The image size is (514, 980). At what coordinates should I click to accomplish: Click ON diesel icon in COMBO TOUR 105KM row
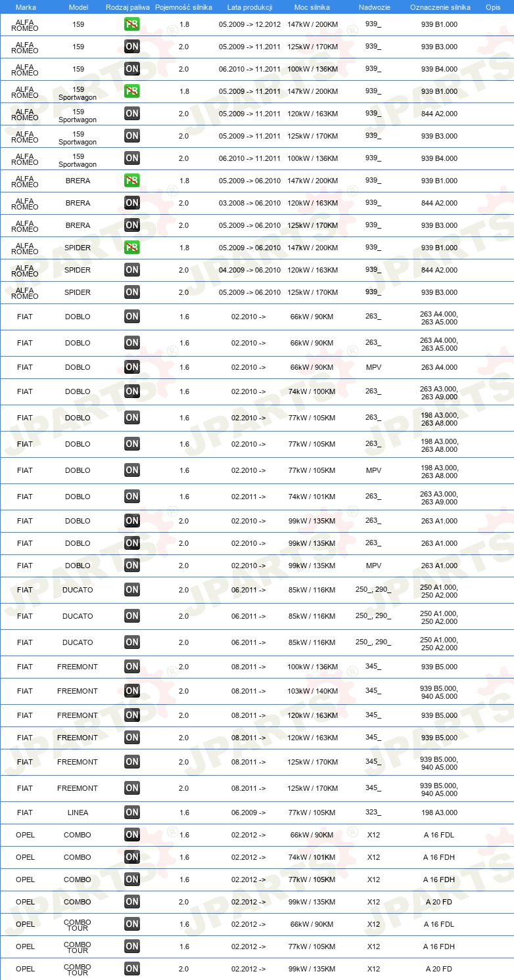pos(132,947)
